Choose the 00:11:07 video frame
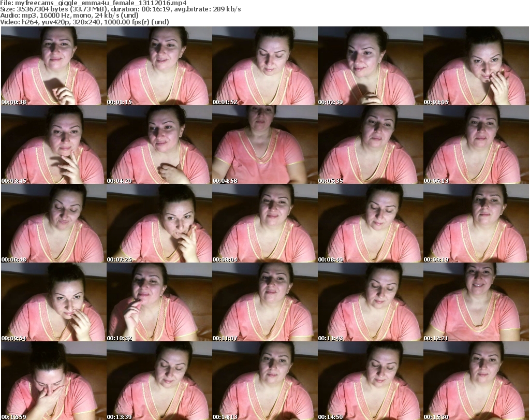 (264, 302)
